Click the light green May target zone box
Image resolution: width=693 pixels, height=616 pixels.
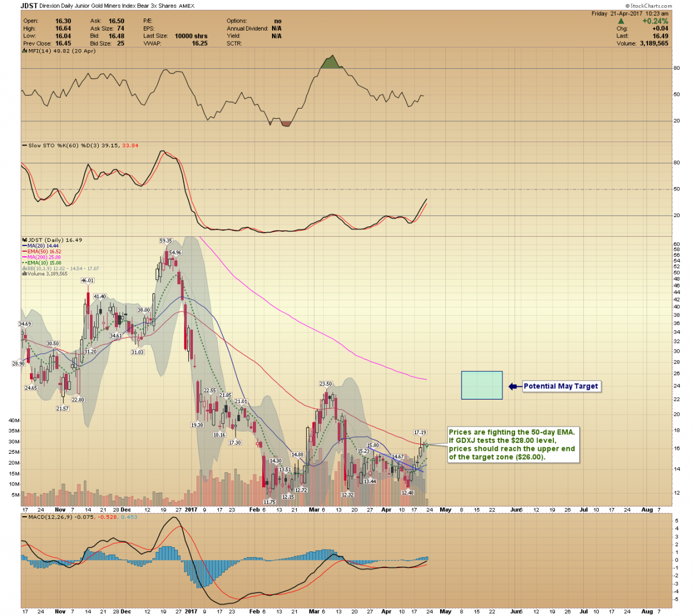coord(482,385)
